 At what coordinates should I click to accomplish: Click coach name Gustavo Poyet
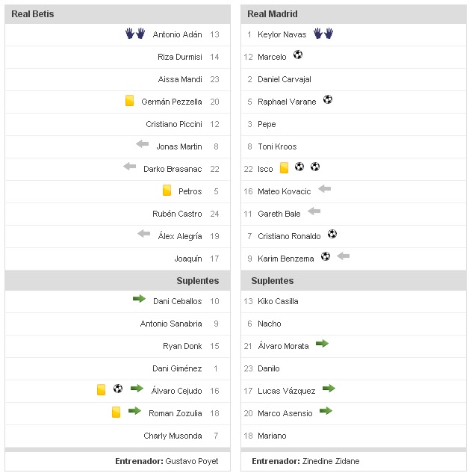[192, 461]
